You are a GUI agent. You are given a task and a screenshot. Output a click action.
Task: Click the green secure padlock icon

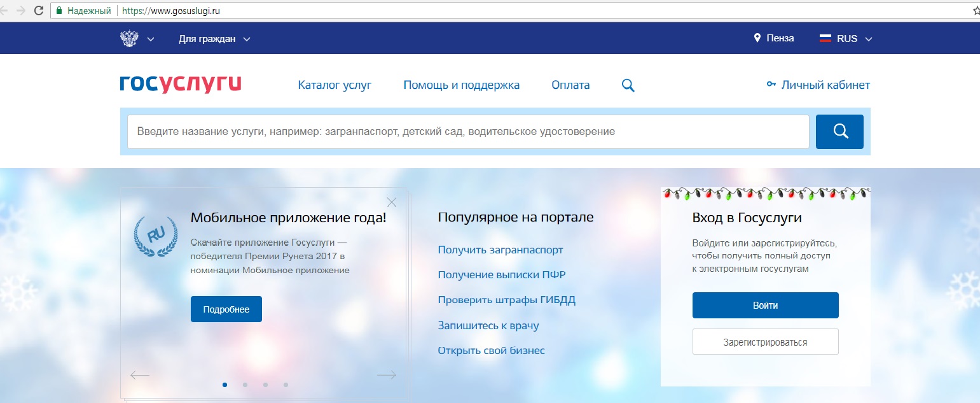(x=59, y=11)
